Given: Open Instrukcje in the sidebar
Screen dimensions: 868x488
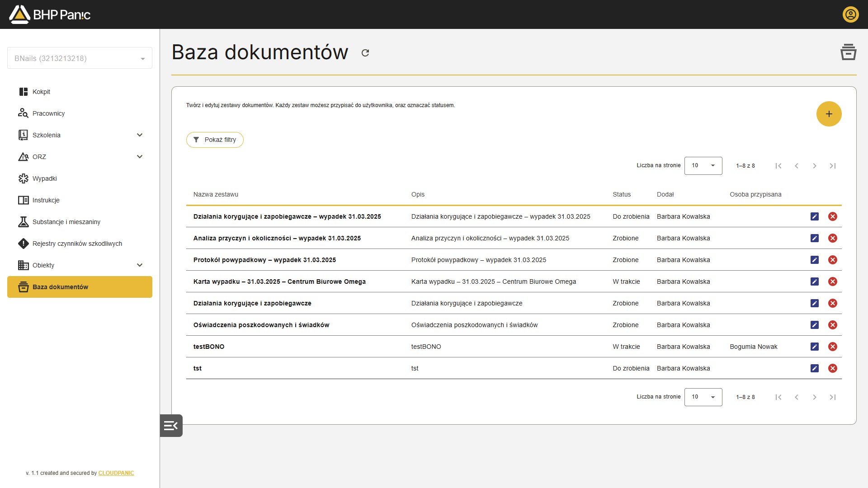Looking at the screenshot, I should (80, 200).
